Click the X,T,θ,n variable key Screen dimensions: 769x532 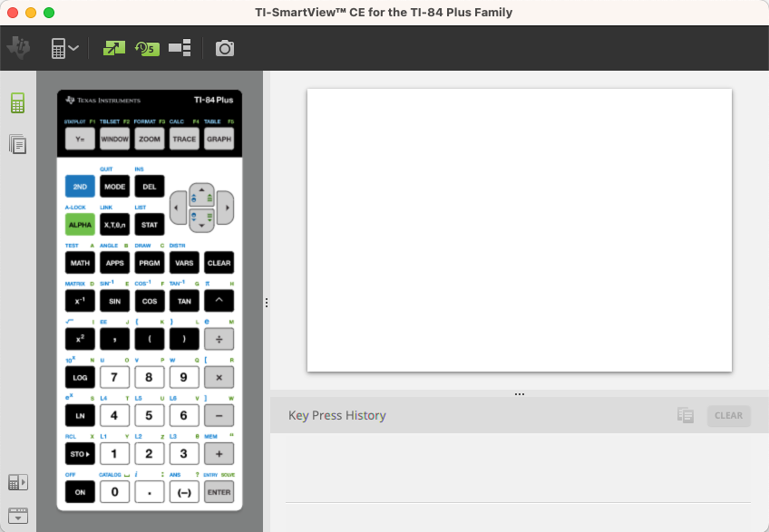115,225
